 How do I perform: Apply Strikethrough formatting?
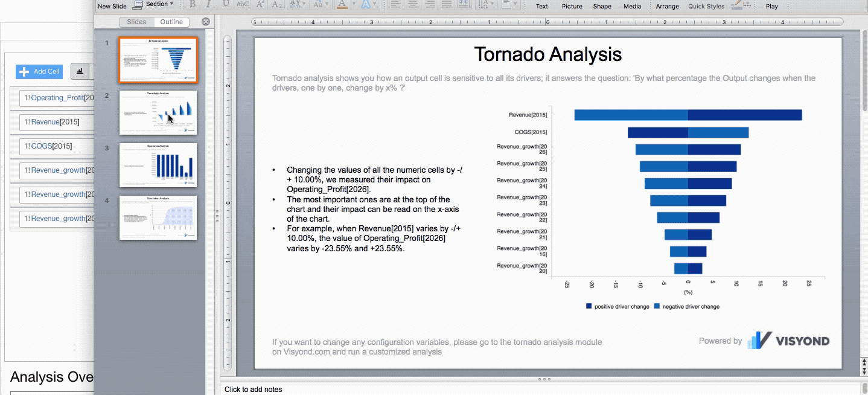click(x=243, y=4)
